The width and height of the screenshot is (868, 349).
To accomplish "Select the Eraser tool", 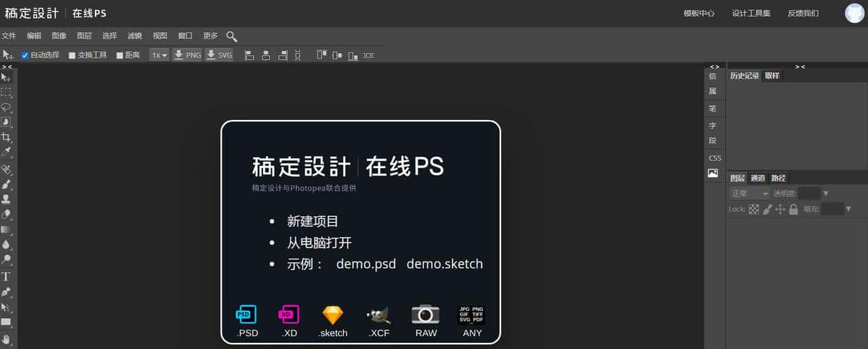I will click(x=7, y=214).
